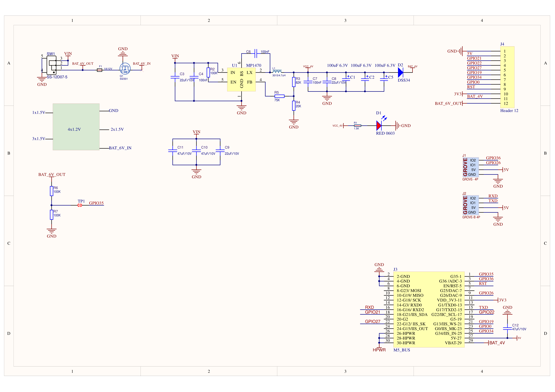Select the RED 0603 LED label

[x=385, y=133]
